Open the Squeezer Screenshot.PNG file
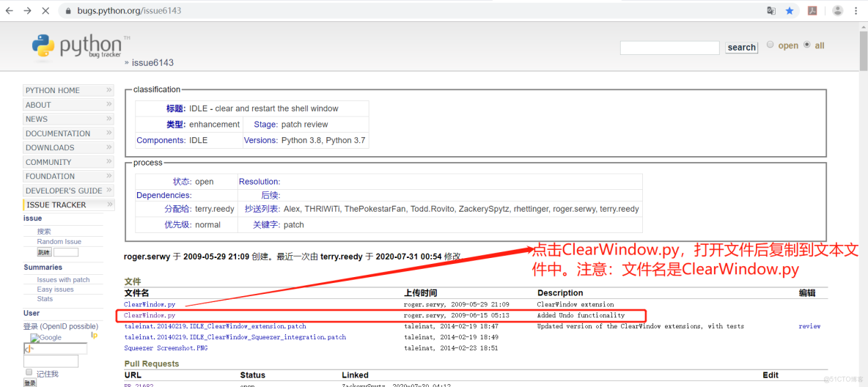 click(x=166, y=348)
